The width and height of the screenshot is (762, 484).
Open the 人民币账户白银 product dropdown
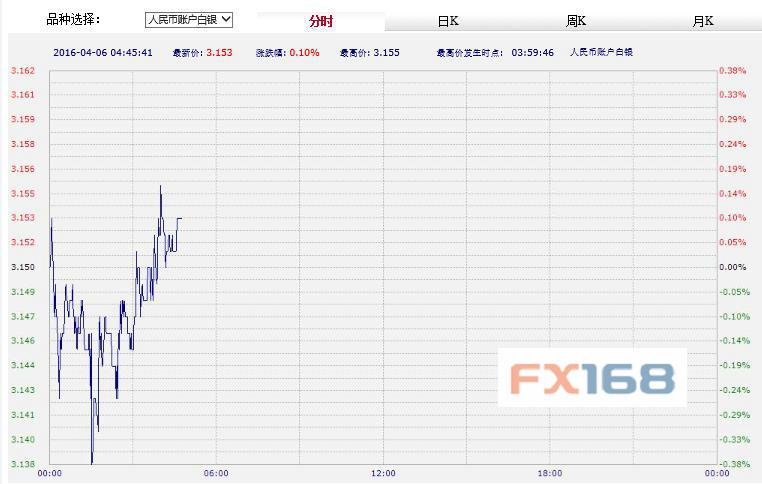point(188,19)
